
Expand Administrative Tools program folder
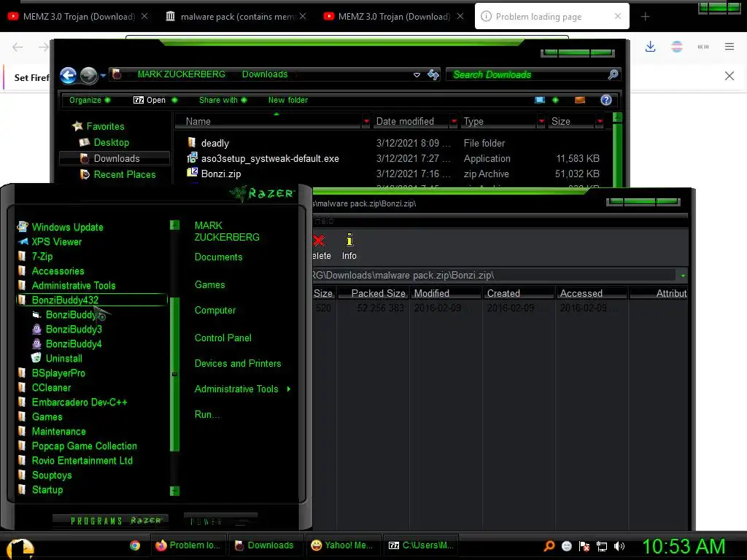click(74, 286)
